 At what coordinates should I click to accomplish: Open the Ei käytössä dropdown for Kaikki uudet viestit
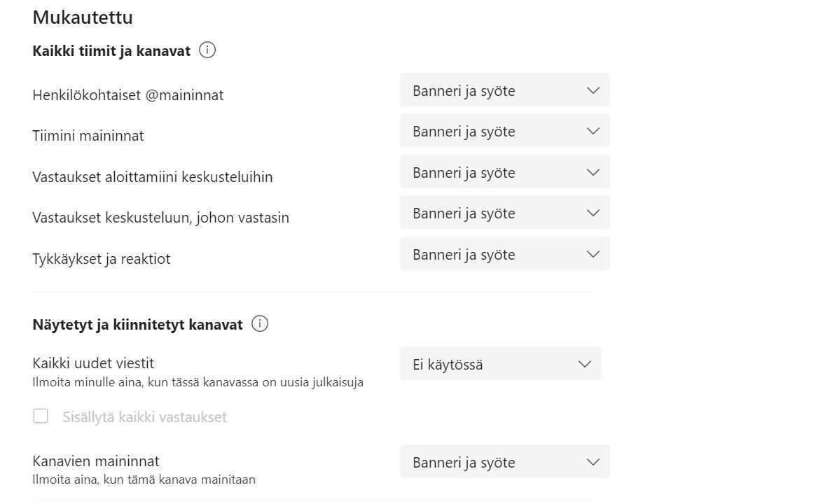tap(501, 363)
